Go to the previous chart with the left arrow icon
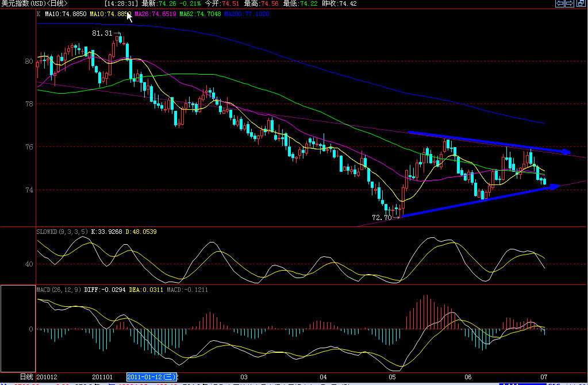 pos(559,3)
